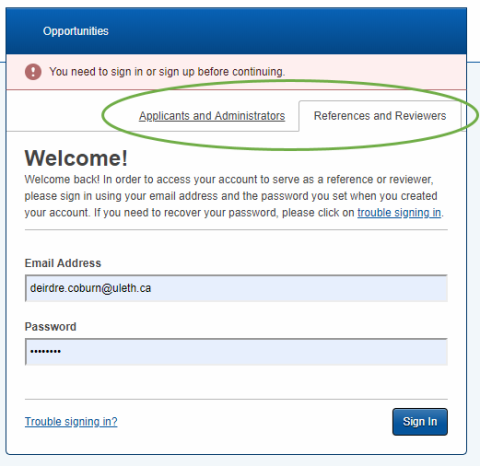This screenshot has width=480, height=466.
Task: Select the References and Reviewers tab
Action: click(380, 116)
